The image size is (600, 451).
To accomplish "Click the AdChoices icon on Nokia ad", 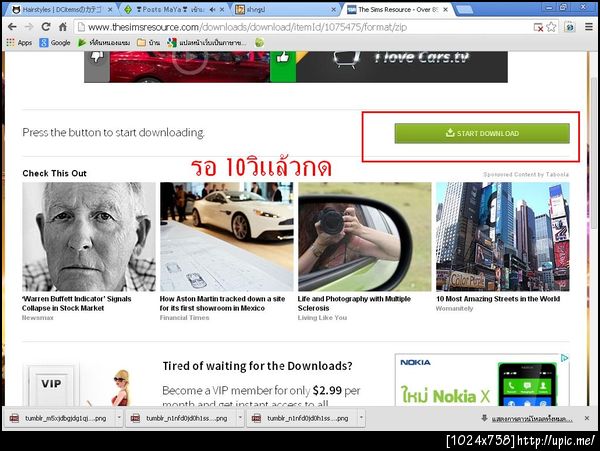I will pos(564,358).
